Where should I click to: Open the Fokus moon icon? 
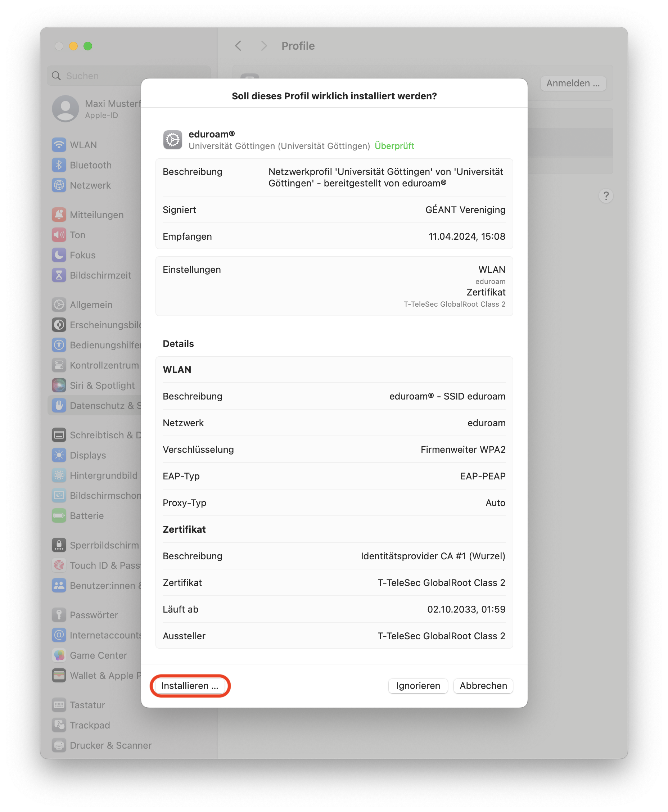(59, 255)
